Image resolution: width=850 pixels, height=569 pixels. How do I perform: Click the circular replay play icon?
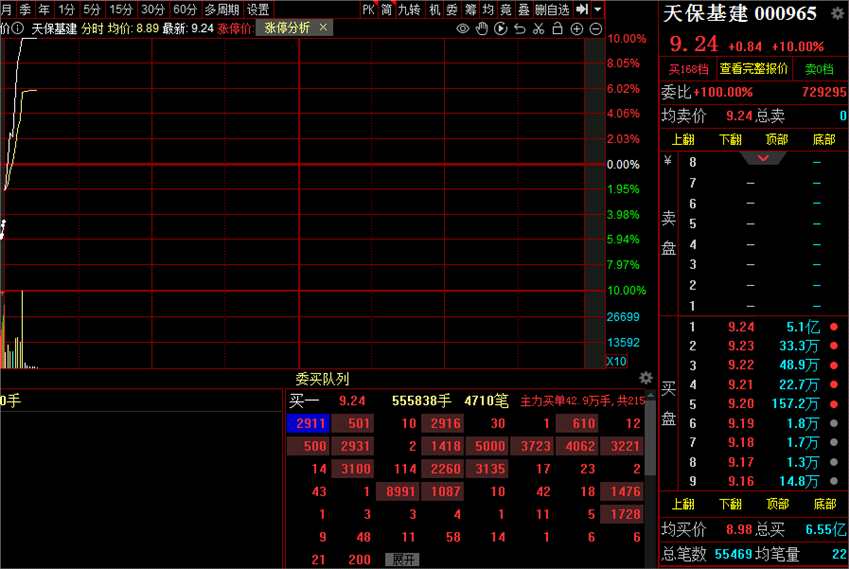pyautogui.click(x=500, y=29)
